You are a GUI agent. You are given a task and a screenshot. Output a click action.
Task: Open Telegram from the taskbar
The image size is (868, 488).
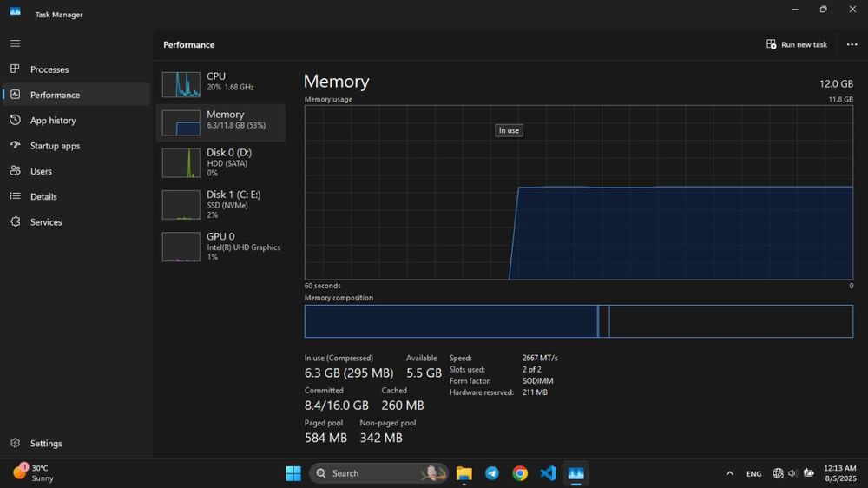click(x=491, y=473)
